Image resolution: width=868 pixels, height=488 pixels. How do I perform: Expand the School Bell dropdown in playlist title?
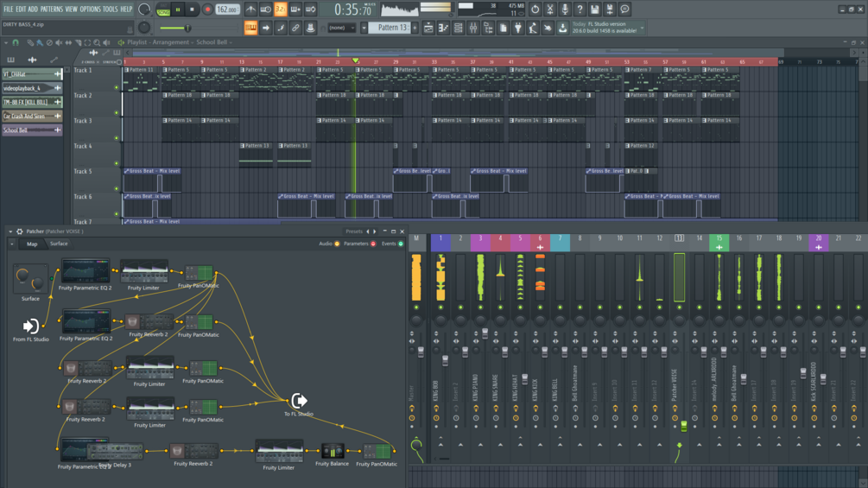click(231, 42)
